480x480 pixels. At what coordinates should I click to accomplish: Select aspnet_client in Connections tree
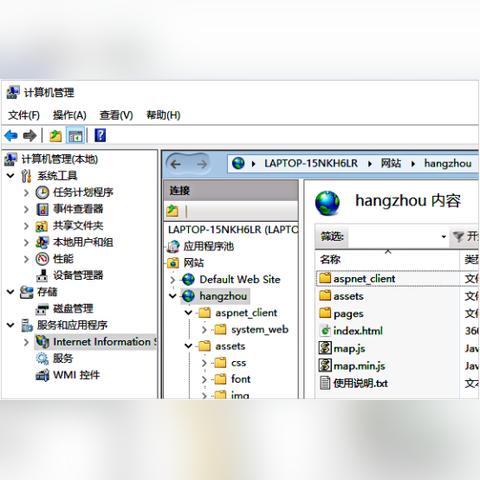coord(246,313)
